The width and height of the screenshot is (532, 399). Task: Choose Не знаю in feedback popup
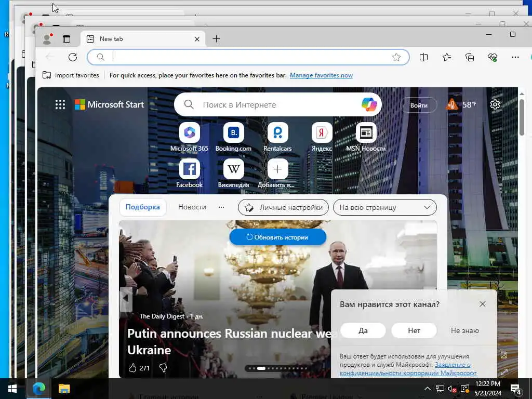(x=465, y=330)
